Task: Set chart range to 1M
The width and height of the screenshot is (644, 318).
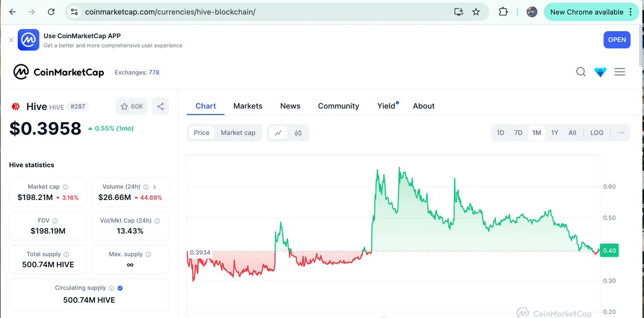Action: click(x=537, y=133)
